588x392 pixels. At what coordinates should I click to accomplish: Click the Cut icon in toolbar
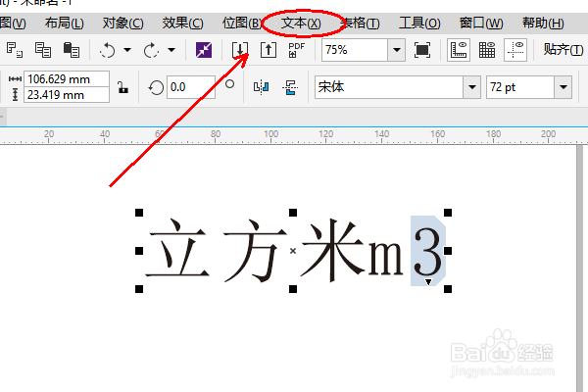pyautogui.click(x=15, y=50)
